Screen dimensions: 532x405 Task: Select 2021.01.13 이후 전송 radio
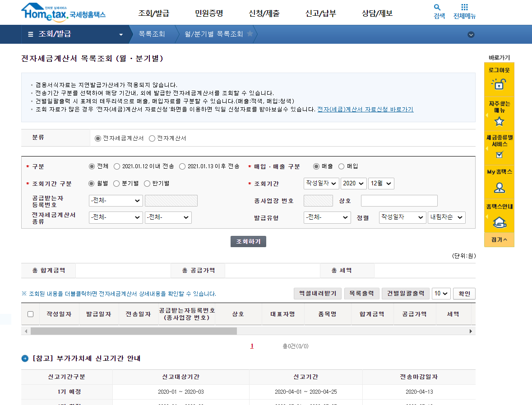[182, 166]
